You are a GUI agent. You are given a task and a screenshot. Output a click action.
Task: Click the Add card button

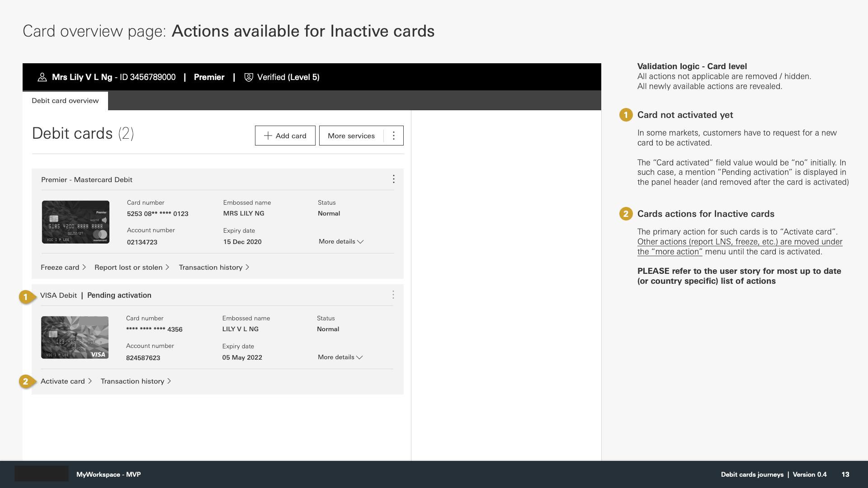tap(285, 136)
